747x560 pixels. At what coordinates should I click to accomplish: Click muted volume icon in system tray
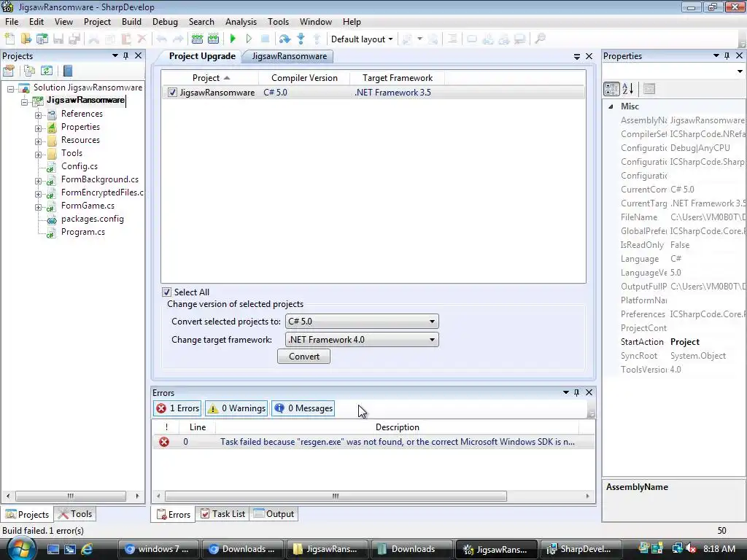(692, 549)
